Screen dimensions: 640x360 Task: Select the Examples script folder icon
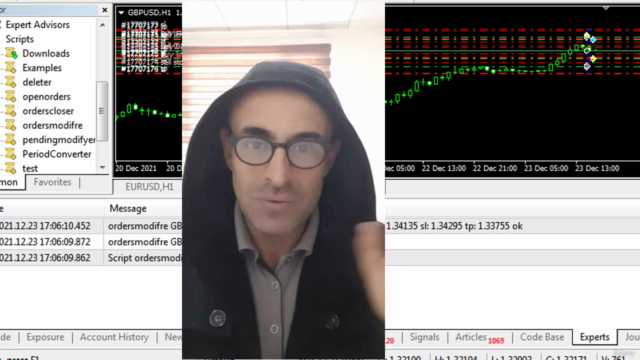pyautogui.click(x=10, y=68)
